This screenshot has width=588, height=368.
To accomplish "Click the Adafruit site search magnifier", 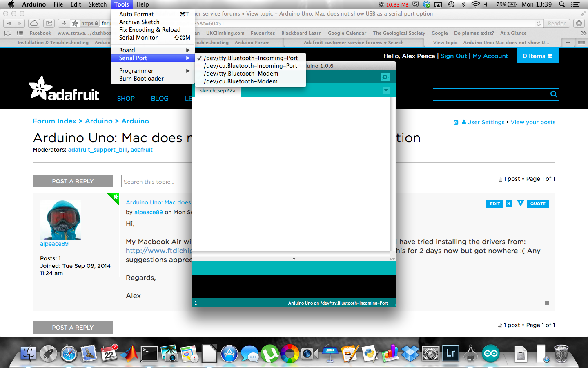I will coord(554,94).
